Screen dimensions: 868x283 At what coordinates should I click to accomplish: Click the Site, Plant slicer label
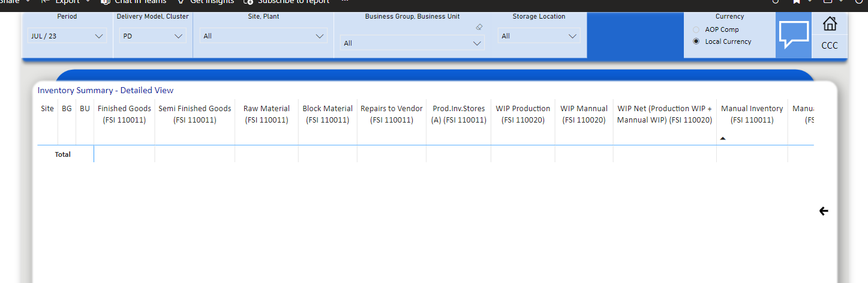(x=263, y=17)
